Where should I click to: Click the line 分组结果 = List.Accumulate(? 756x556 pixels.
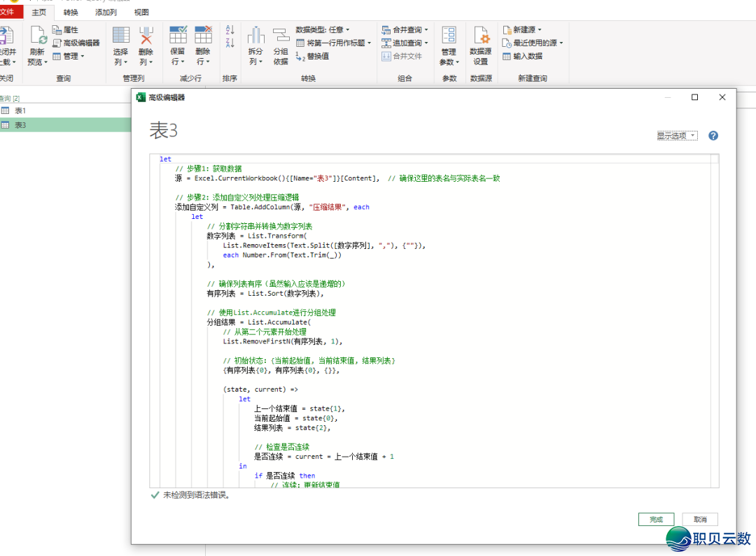tap(259, 322)
